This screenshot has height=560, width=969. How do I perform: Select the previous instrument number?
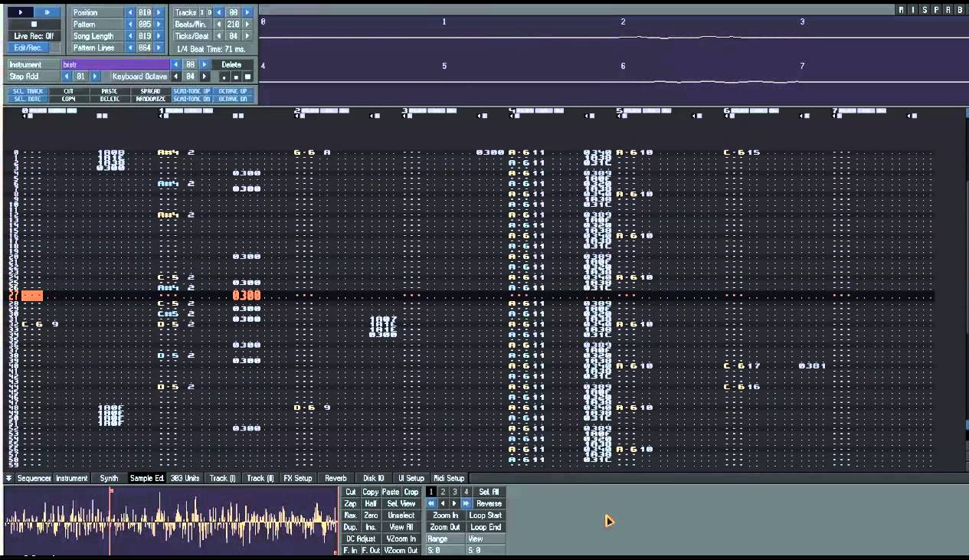175,65
